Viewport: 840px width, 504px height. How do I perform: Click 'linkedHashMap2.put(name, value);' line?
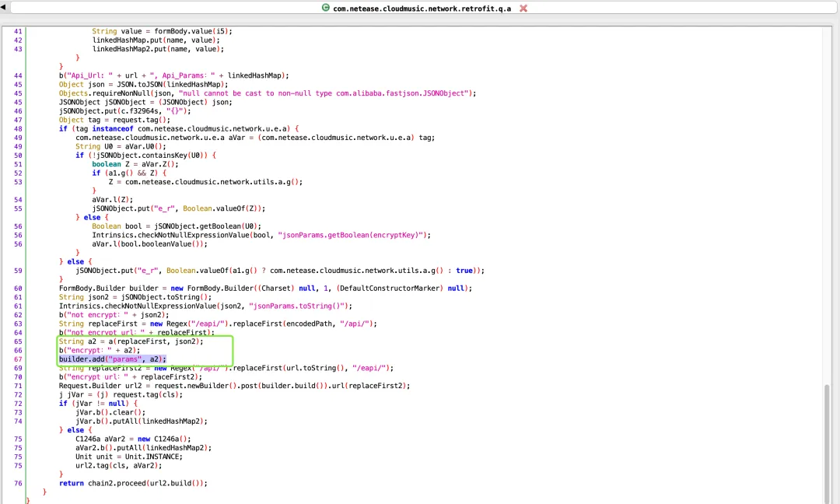[x=158, y=49]
